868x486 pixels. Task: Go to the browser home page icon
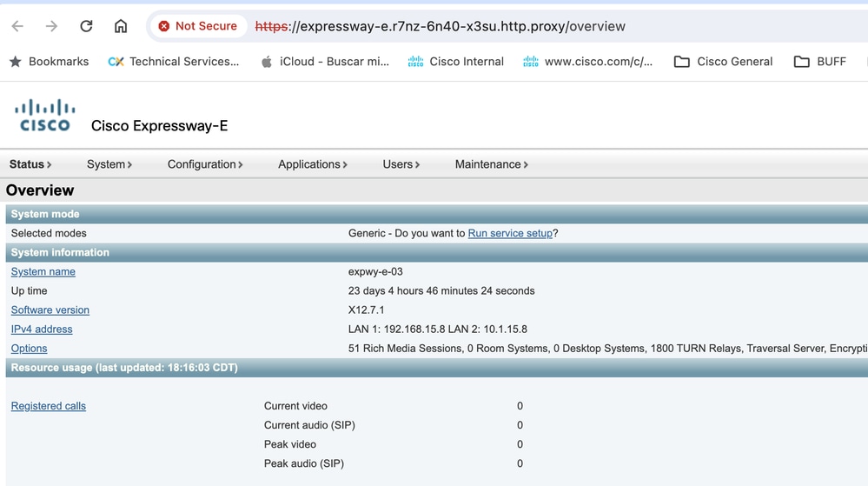pyautogui.click(x=121, y=26)
